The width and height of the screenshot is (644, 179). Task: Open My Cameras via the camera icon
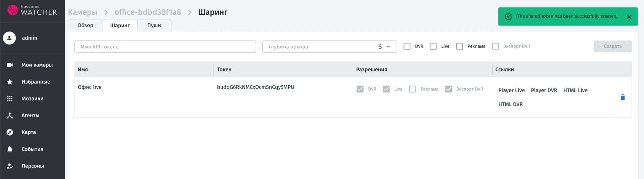10,65
